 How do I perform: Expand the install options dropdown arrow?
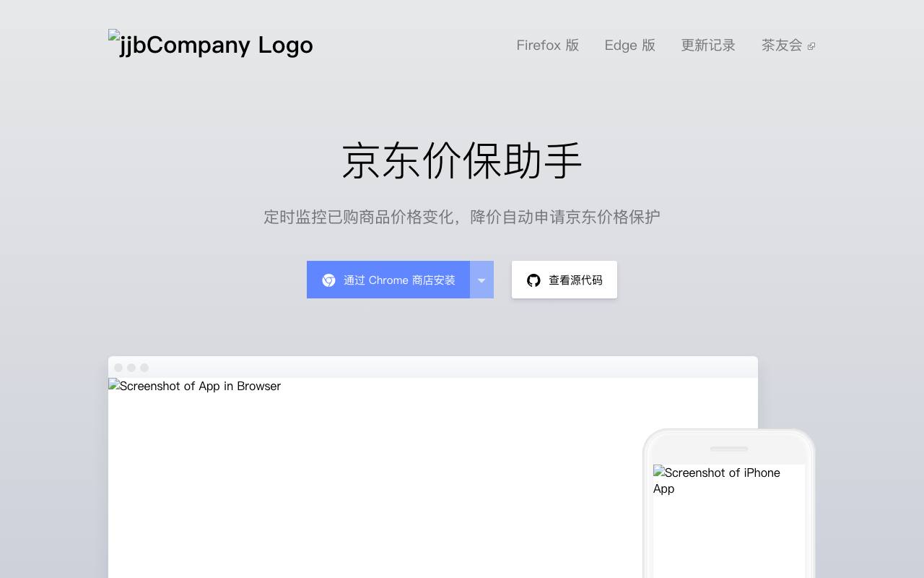(481, 280)
